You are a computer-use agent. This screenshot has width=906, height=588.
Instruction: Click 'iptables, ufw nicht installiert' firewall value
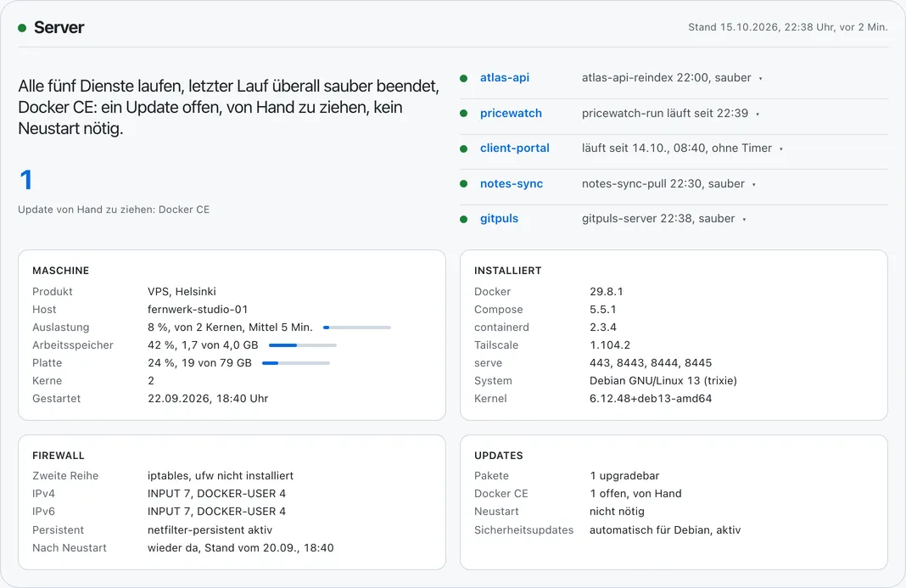click(x=221, y=476)
